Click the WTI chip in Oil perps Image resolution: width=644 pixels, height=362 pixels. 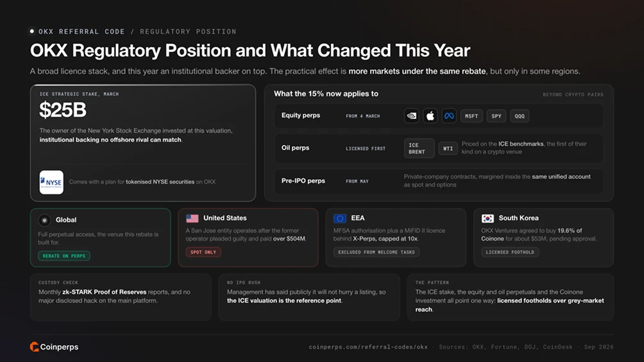[x=448, y=148]
